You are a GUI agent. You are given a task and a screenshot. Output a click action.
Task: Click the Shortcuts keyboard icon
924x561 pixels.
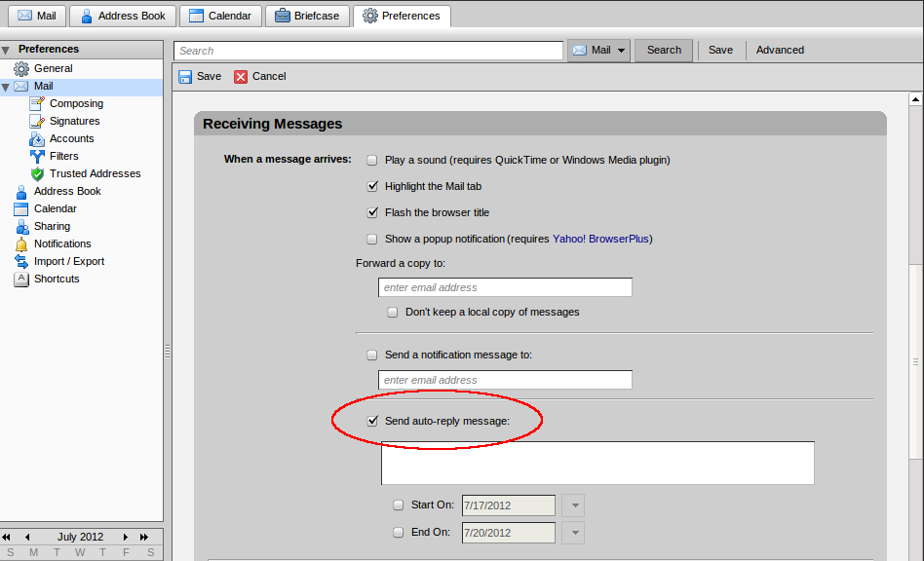(21, 279)
